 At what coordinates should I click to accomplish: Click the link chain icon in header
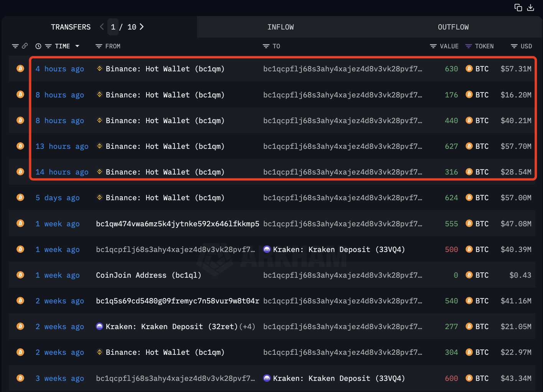(x=25, y=46)
